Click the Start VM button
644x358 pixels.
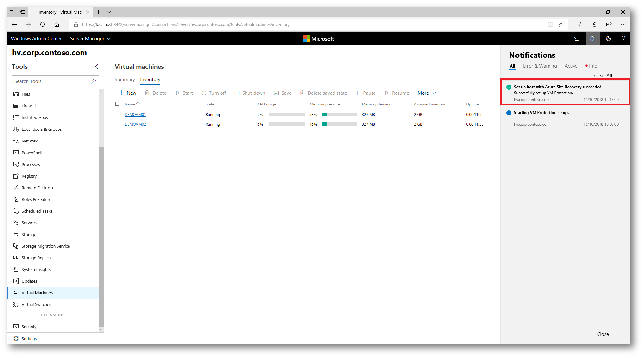(x=184, y=93)
